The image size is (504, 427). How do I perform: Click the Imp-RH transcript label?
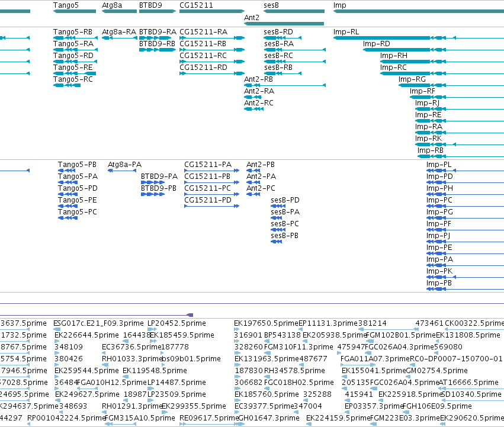point(394,56)
